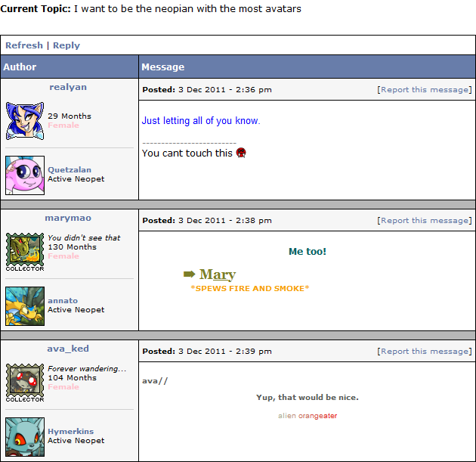Open the annato neopet link
Image resolution: width=476 pixels, height=462 pixels.
(x=63, y=301)
